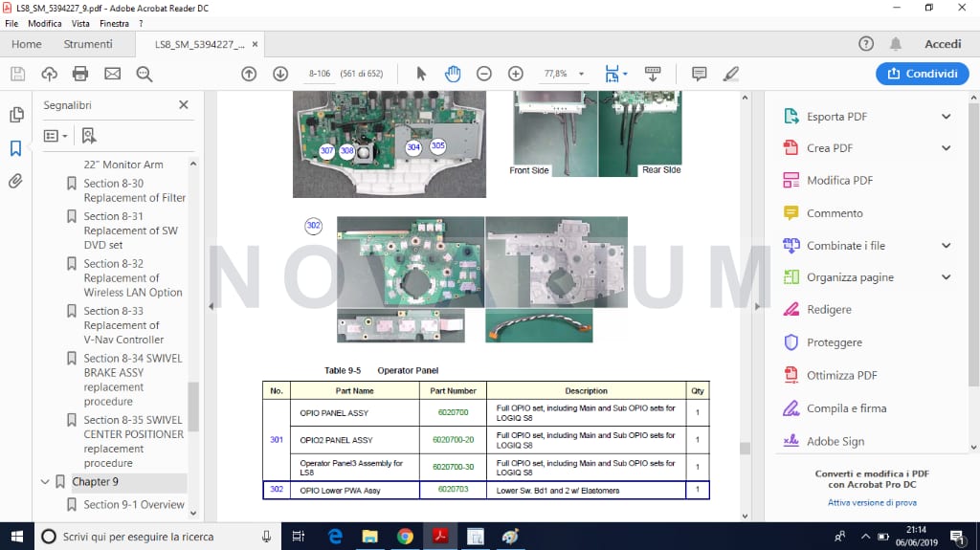The width and height of the screenshot is (980, 550).
Task: Open the Finestra menu
Action: 115,24
